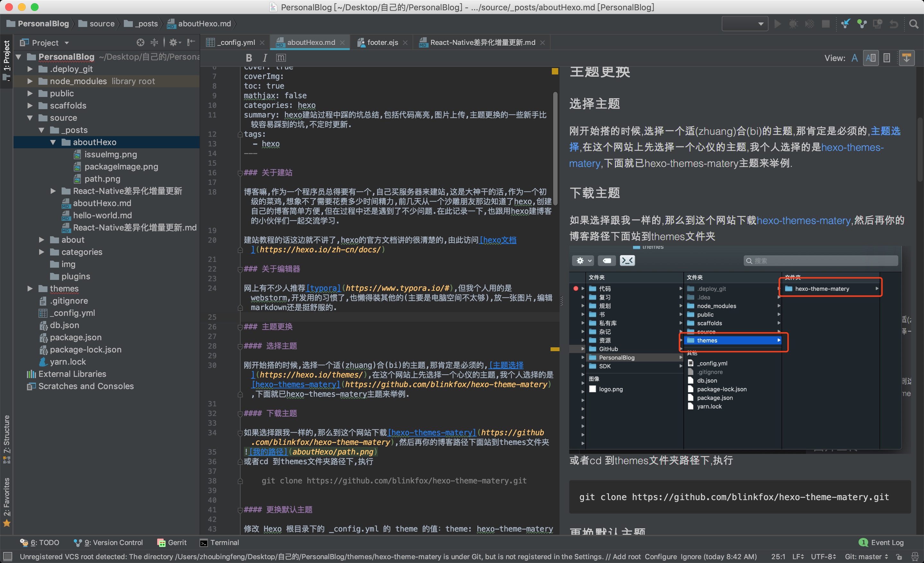Click the yellow warning marker in editor gutter stripe
924x563 pixels.
[555, 349]
